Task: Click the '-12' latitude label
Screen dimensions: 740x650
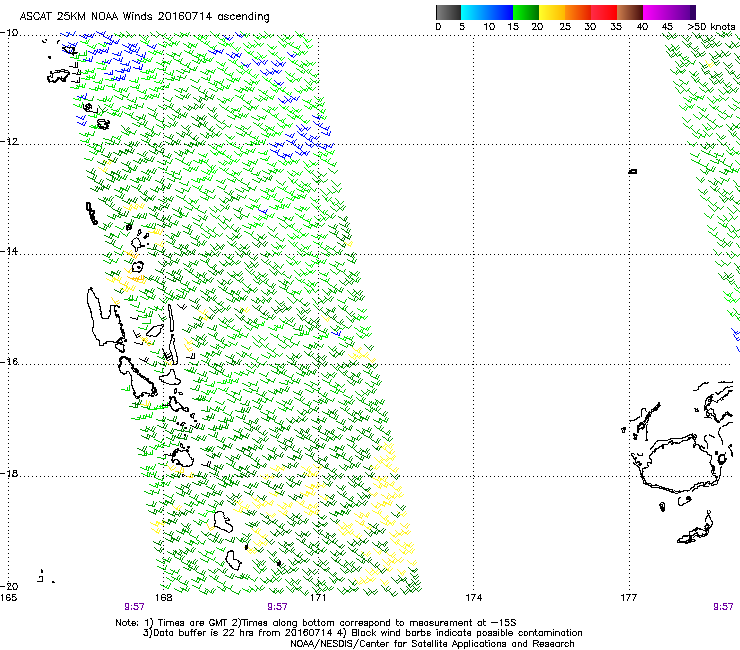Action: tap(9, 142)
